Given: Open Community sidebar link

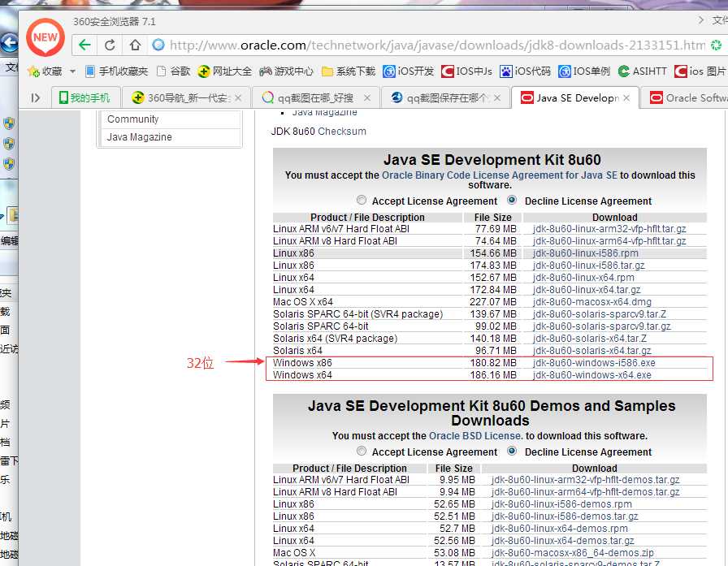Looking at the screenshot, I should pos(132,119).
